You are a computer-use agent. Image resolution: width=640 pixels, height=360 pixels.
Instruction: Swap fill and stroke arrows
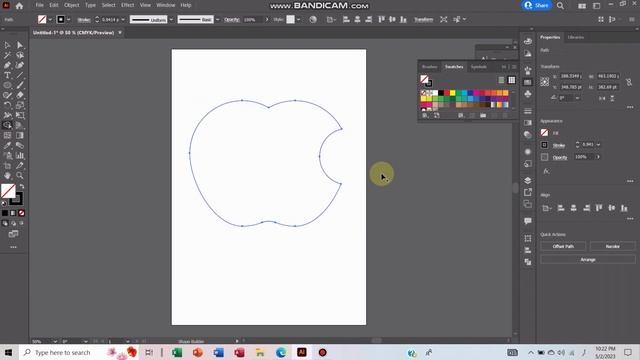(22, 186)
